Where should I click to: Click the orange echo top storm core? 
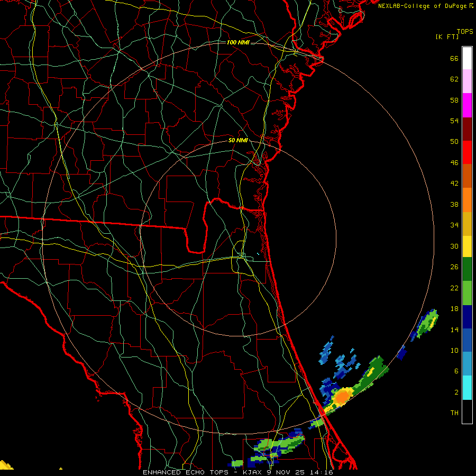pos(342,397)
